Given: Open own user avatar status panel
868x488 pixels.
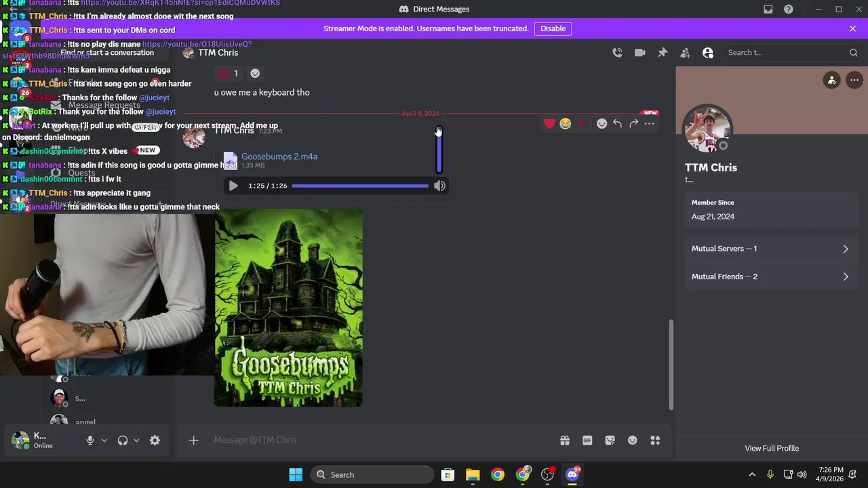Looking at the screenshot, I should click(21, 441).
